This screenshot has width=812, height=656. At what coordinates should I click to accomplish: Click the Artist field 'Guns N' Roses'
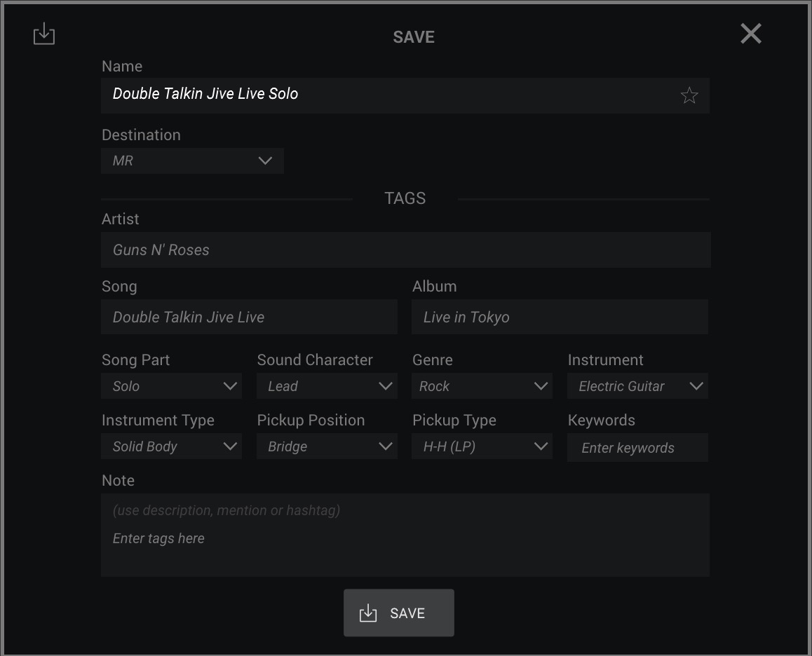tap(405, 250)
